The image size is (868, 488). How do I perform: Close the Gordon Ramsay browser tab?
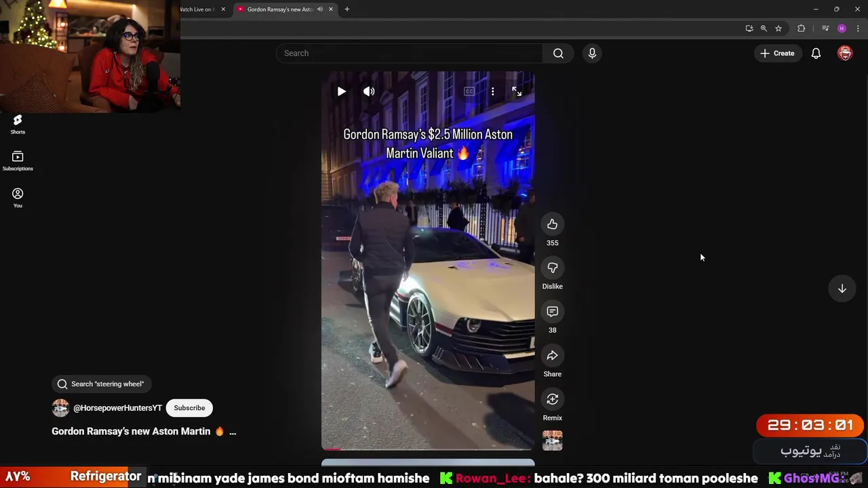[331, 9]
